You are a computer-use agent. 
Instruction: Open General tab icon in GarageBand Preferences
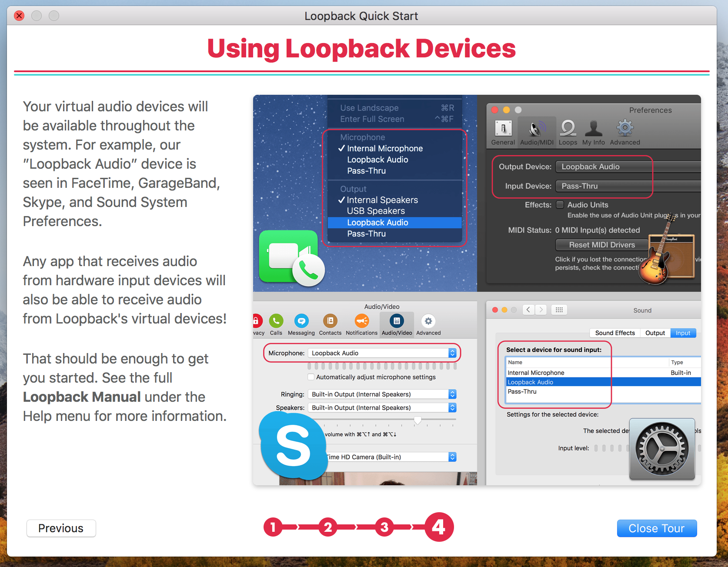click(x=503, y=133)
